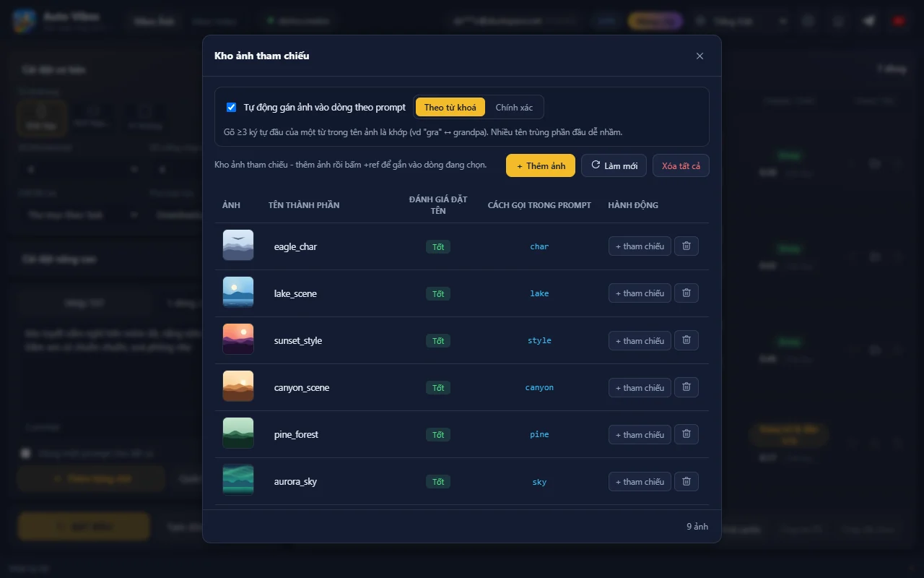
Task: Open the pine_forest thumbnail image
Action: coord(238,433)
